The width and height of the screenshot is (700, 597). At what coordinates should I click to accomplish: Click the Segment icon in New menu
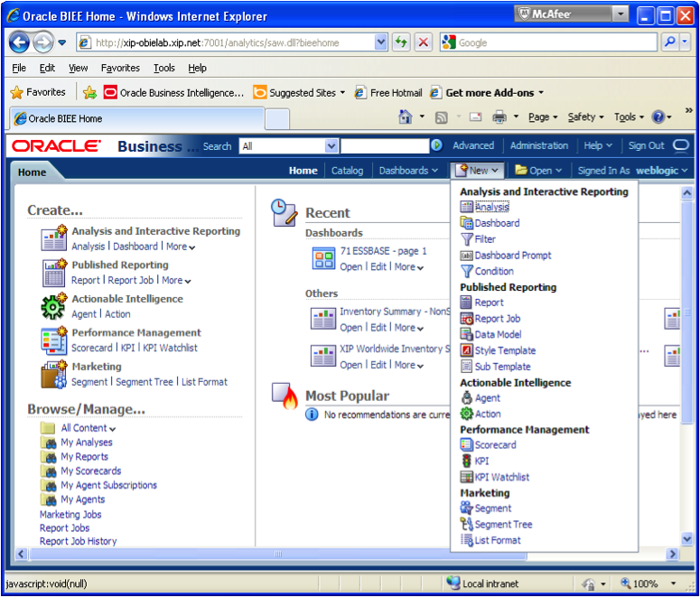467,508
